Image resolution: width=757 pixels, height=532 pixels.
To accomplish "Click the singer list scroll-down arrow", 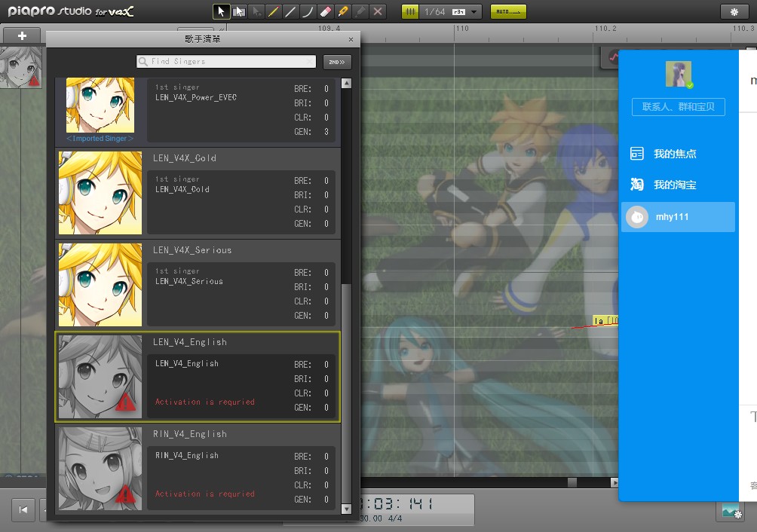I will (x=346, y=509).
